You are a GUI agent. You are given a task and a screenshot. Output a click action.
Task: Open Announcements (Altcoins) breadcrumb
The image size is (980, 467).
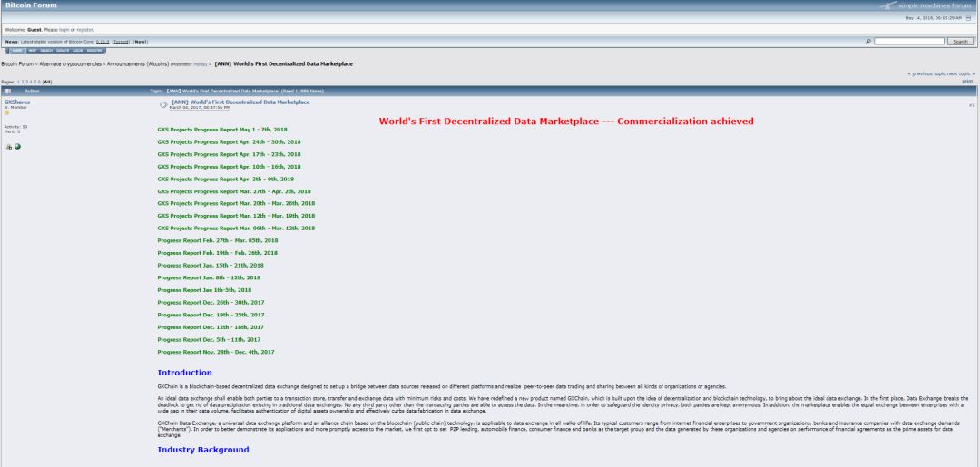(x=138, y=63)
